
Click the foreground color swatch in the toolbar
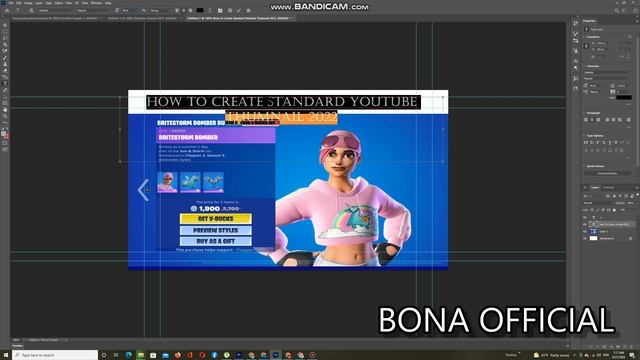click(4, 134)
